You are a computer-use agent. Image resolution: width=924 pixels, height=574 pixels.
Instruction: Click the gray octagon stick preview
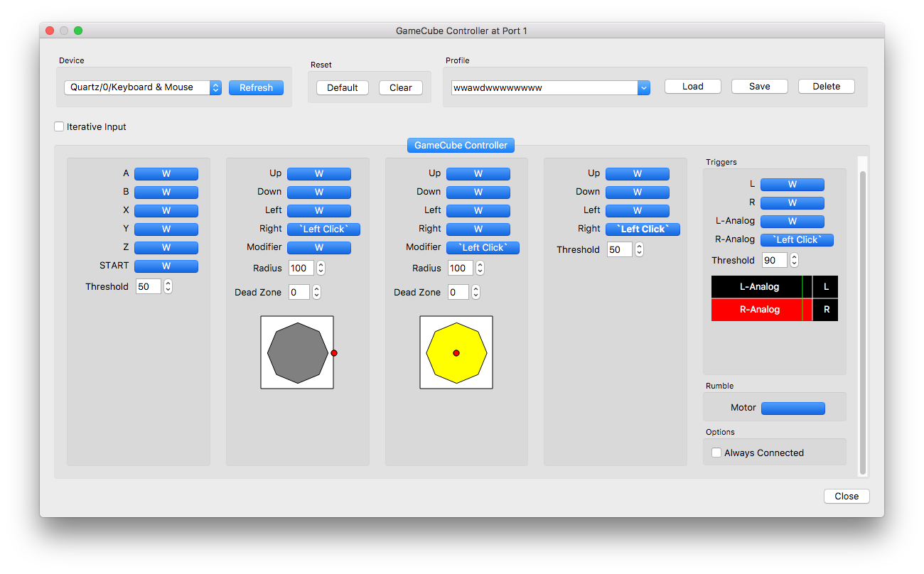point(297,352)
